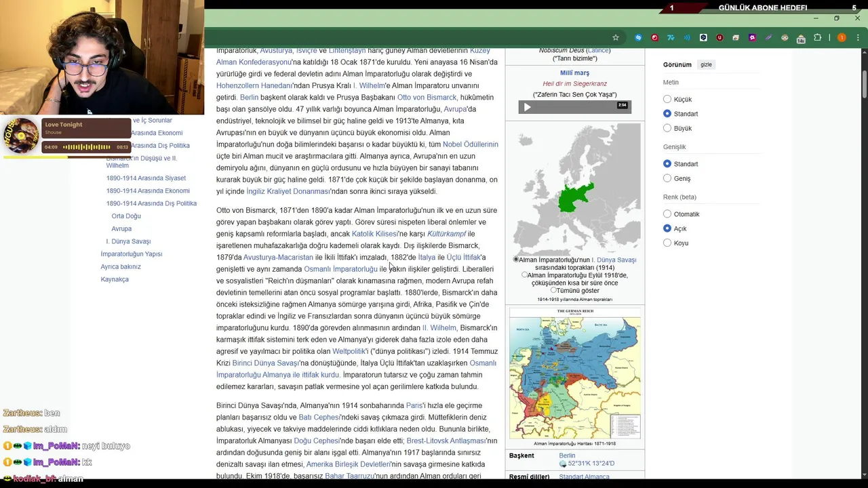Select Büyük text size
The height and width of the screenshot is (488, 868).
click(667, 127)
